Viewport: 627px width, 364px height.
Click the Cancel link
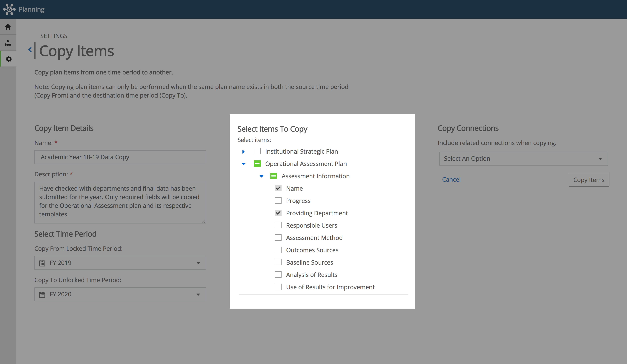(451, 180)
